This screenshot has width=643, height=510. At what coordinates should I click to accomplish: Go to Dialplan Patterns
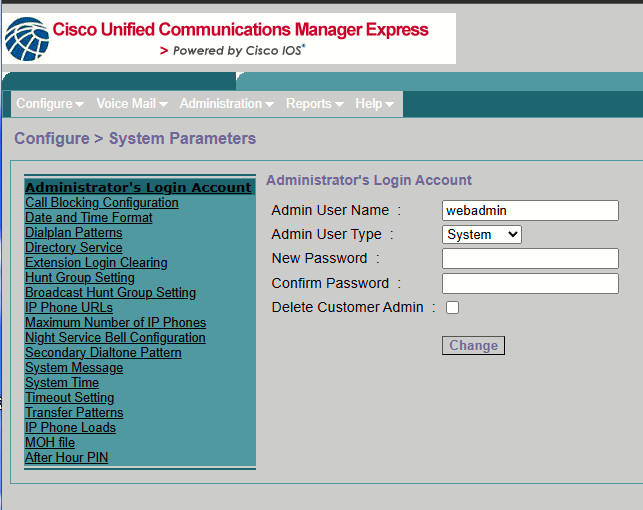point(74,232)
